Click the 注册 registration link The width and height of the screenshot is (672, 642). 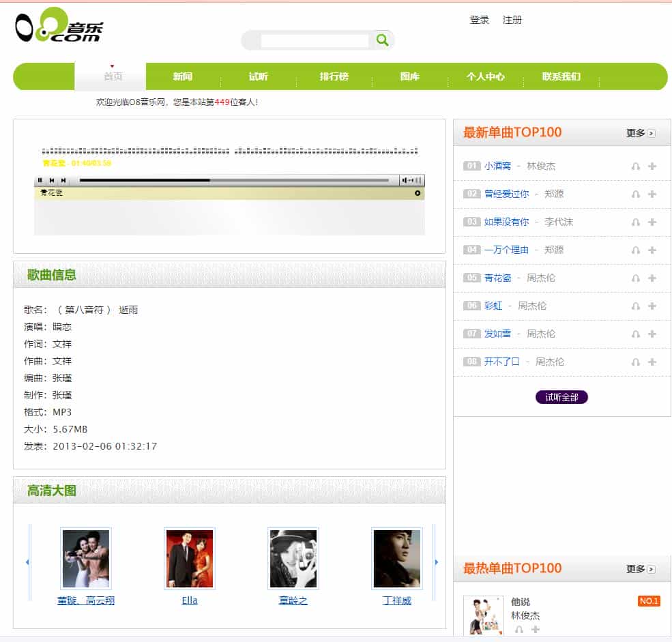pyautogui.click(x=513, y=20)
